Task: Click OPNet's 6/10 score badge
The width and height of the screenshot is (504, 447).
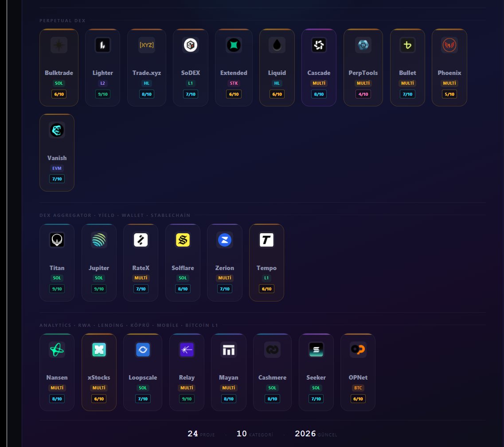Action: pyautogui.click(x=358, y=399)
